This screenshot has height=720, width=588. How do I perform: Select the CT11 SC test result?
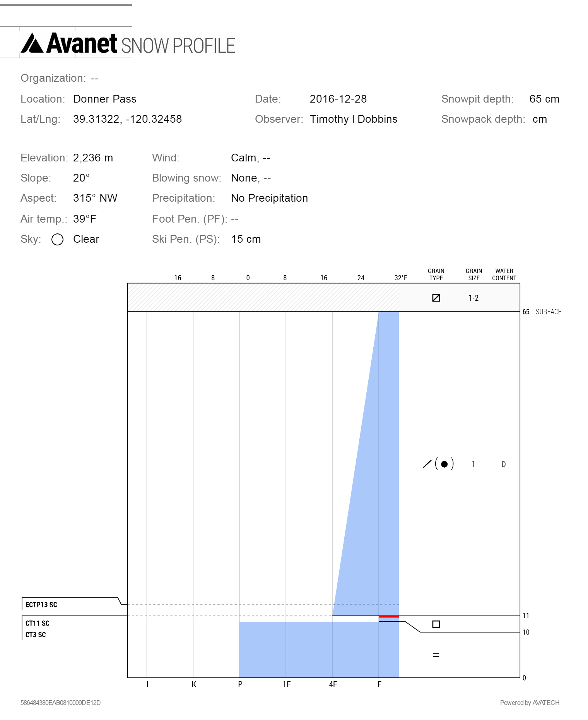(38, 623)
